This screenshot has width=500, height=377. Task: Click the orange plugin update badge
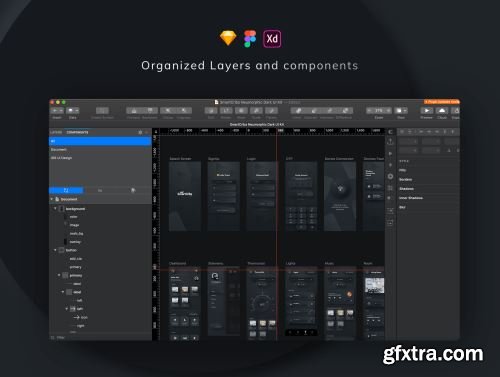point(442,102)
